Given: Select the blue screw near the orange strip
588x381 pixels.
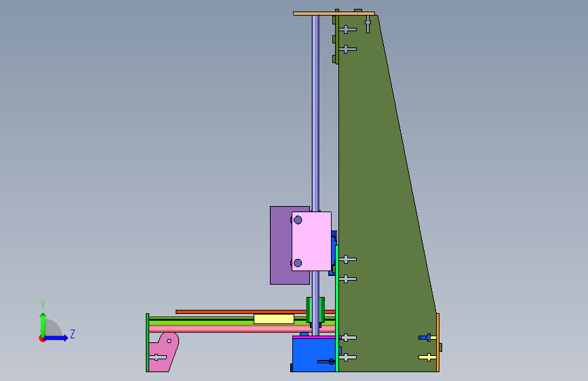Looking at the screenshot, I should pos(426,338).
